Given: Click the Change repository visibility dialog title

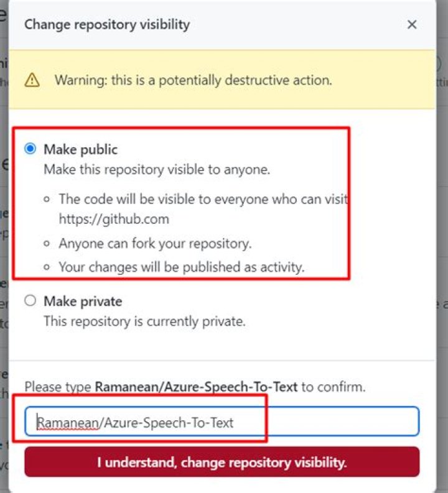Looking at the screenshot, I should coord(107,25).
